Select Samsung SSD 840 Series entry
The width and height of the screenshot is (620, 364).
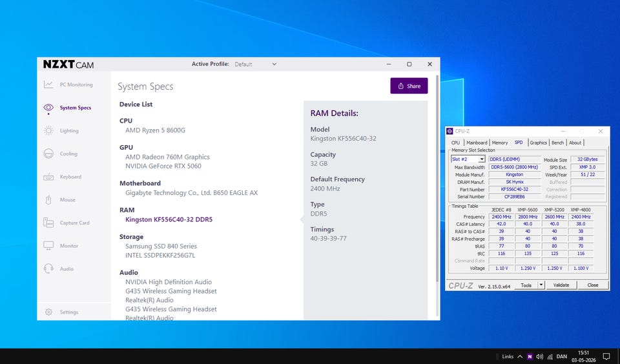(161, 247)
